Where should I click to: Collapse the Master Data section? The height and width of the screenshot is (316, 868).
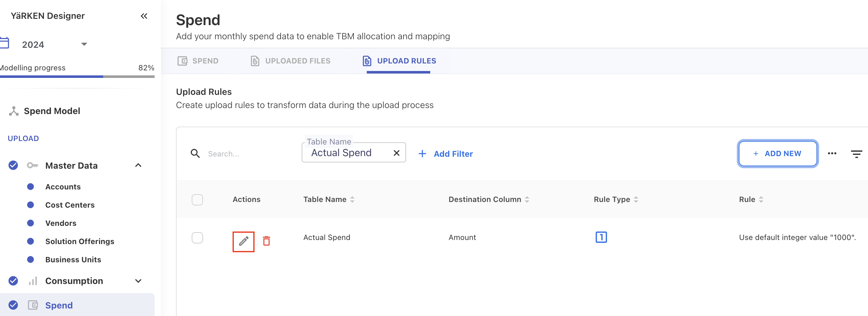138,166
